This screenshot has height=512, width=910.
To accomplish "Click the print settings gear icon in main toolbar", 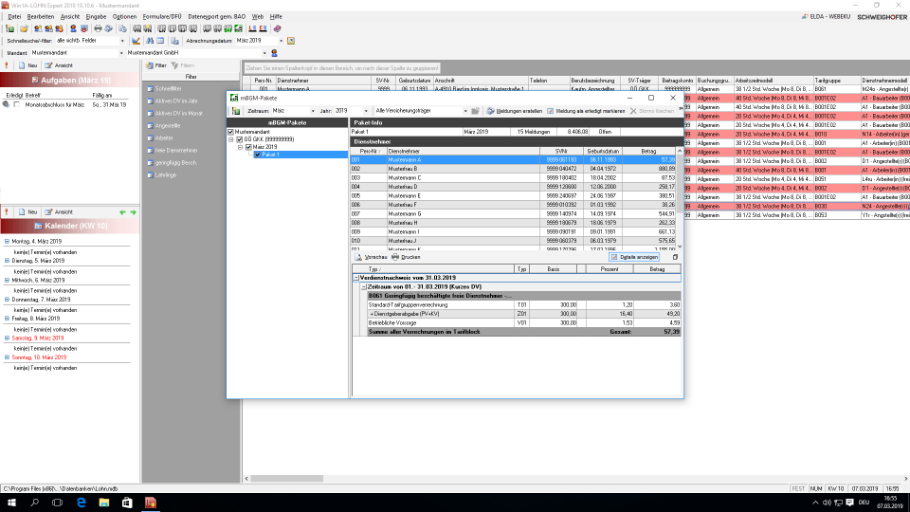I will coord(109,28).
